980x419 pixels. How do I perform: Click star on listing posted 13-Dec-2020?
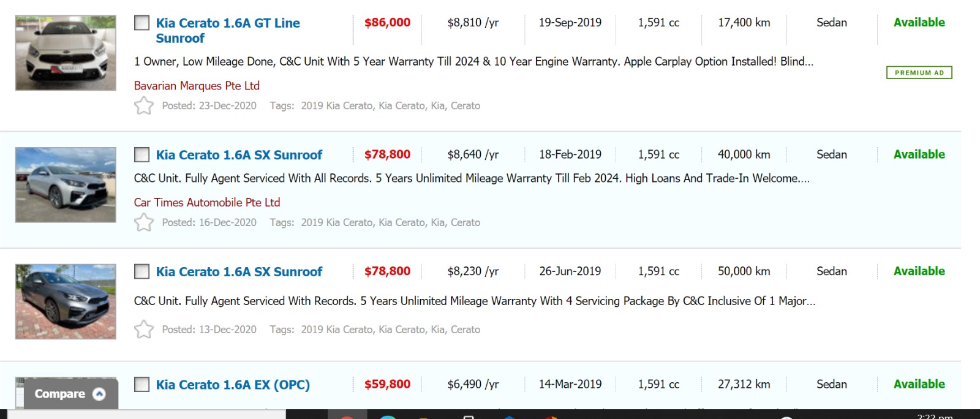144,330
